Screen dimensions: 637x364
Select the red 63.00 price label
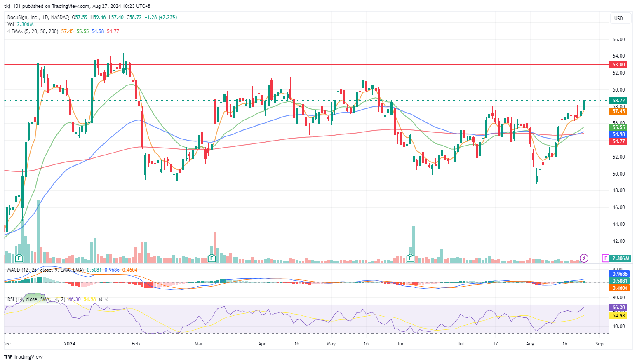pos(618,65)
